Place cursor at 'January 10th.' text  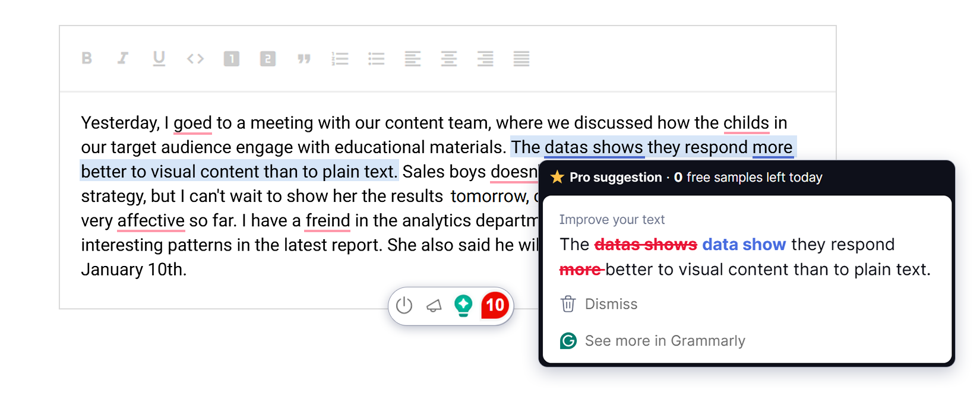pyautogui.click(x=134, y=270)
